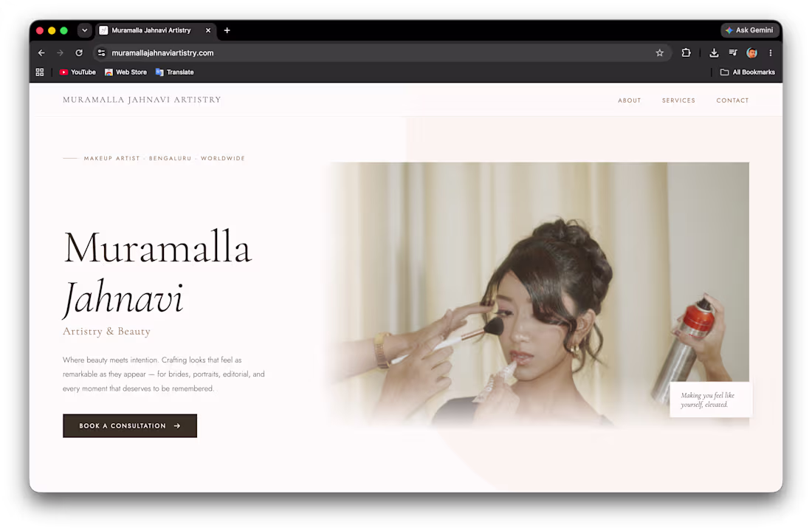View site information icon in address bar
Screen dimensions: 812x531
(x=102, y=53)
